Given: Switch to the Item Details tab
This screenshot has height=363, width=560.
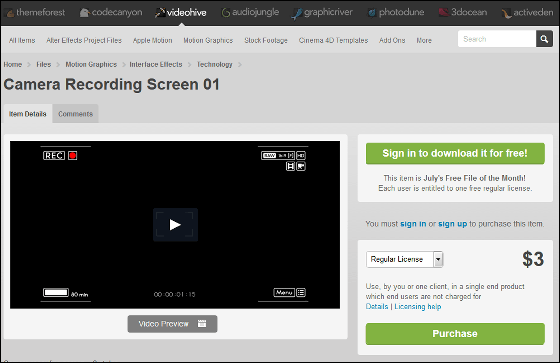Looking at the screenshot, I should click(28, 114).
